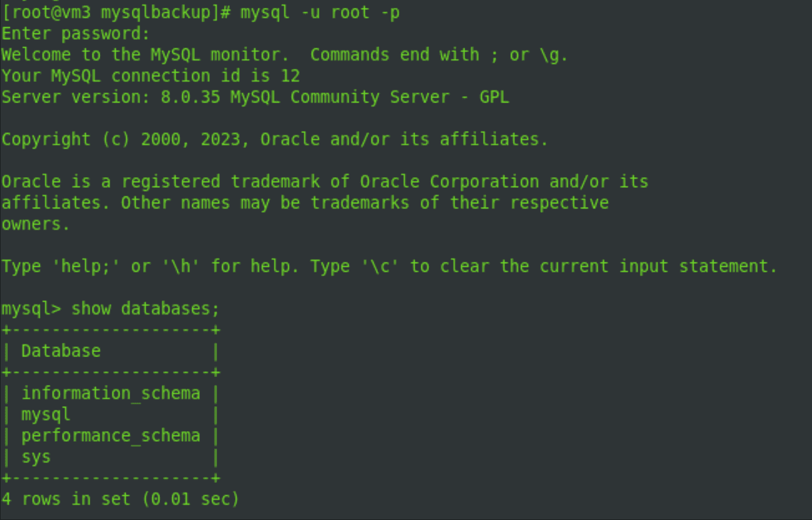This screenshot has height=520, width=812.
Task: Click the mysql -u root -p command
Action: tap(320, 12)
